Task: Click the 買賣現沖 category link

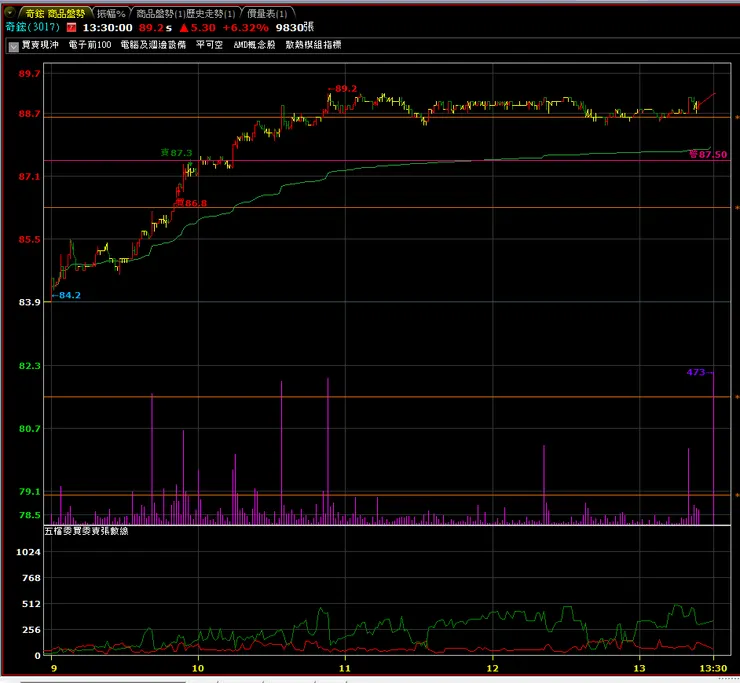Action: 40,45
